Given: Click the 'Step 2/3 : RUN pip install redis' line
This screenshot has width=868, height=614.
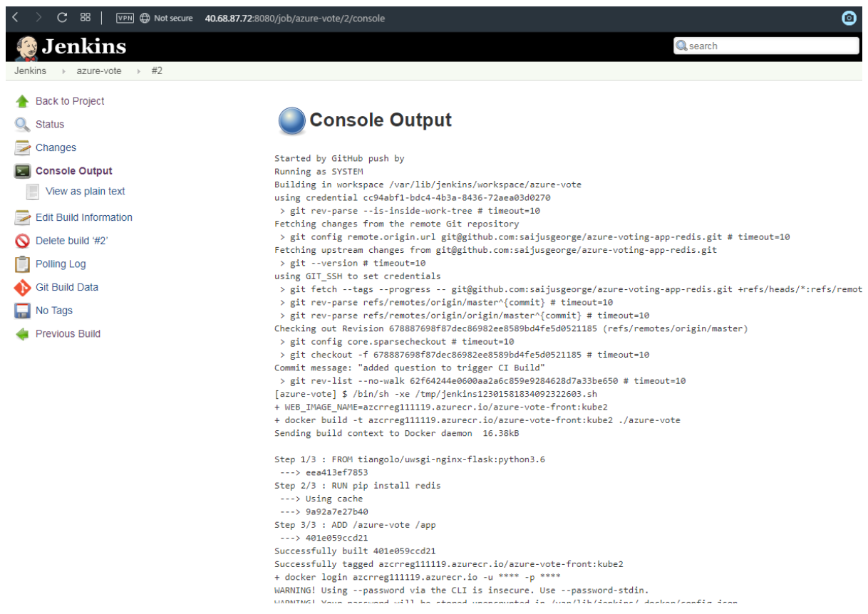Looking at the screenshot, I should point(357,486).
